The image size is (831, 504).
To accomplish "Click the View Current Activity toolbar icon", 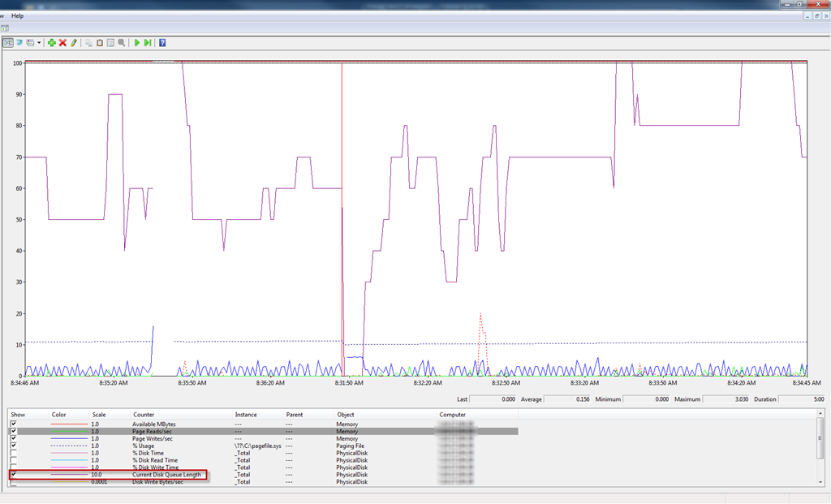I will pos(7,42).
